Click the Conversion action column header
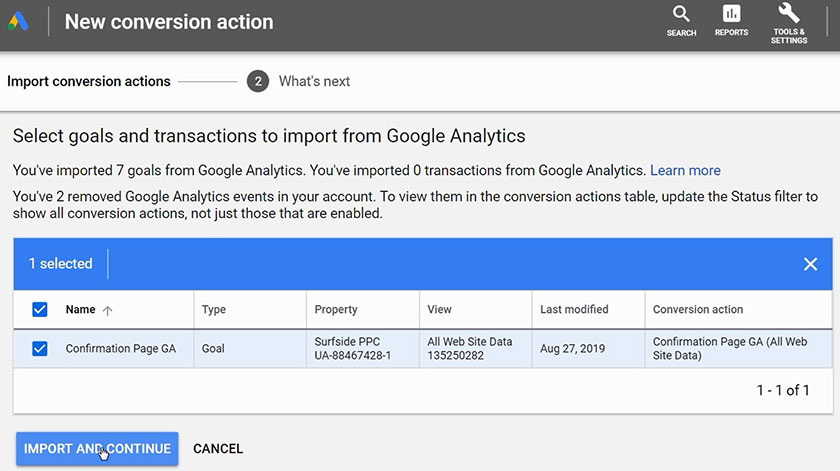840x471 pixels. [698, 310]
